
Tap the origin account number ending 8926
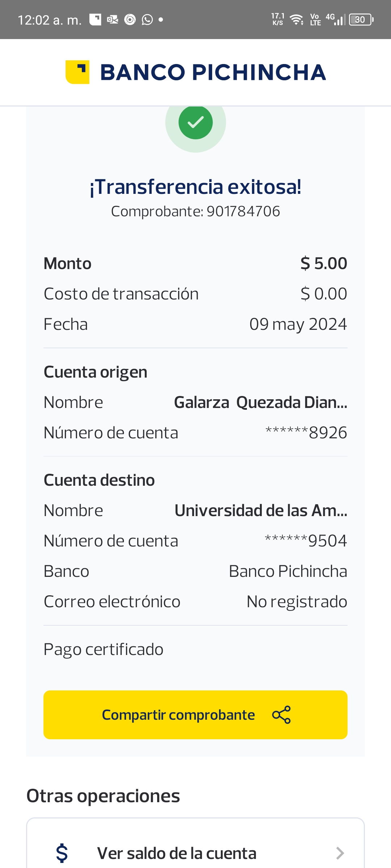(306, 433)
